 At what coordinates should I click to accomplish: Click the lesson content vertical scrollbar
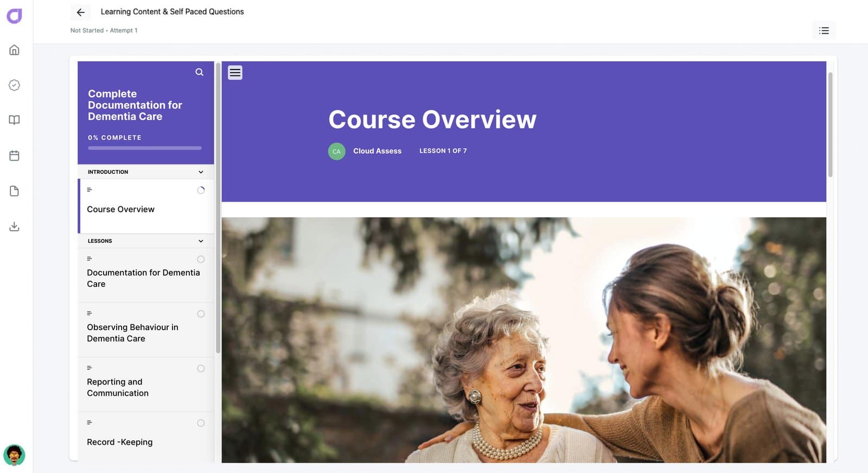(x=830, y=125)
